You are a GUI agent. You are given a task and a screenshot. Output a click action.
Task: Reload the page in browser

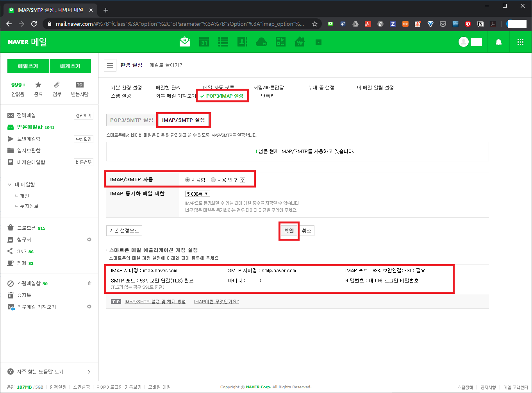34,24
